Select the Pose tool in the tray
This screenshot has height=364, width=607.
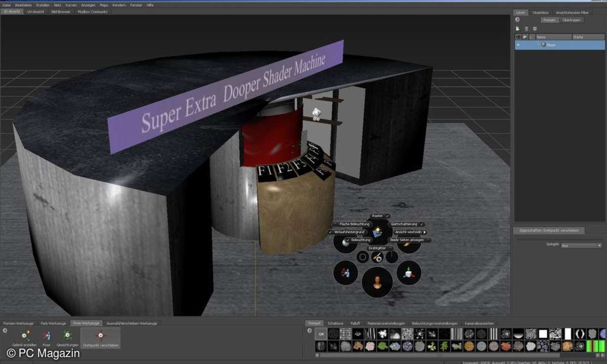[x=46, y=338]
